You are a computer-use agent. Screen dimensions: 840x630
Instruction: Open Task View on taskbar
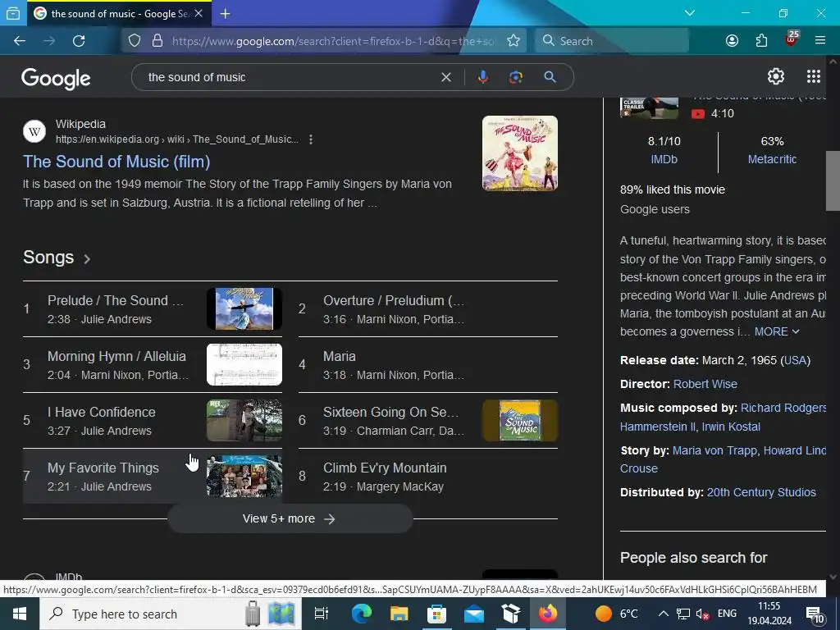[x=321, y=614]
